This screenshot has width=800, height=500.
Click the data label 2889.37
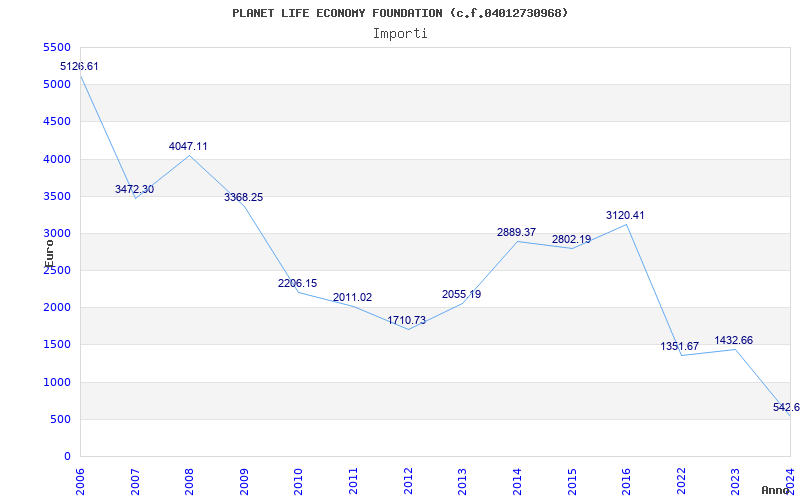click(x=516, y=233)
